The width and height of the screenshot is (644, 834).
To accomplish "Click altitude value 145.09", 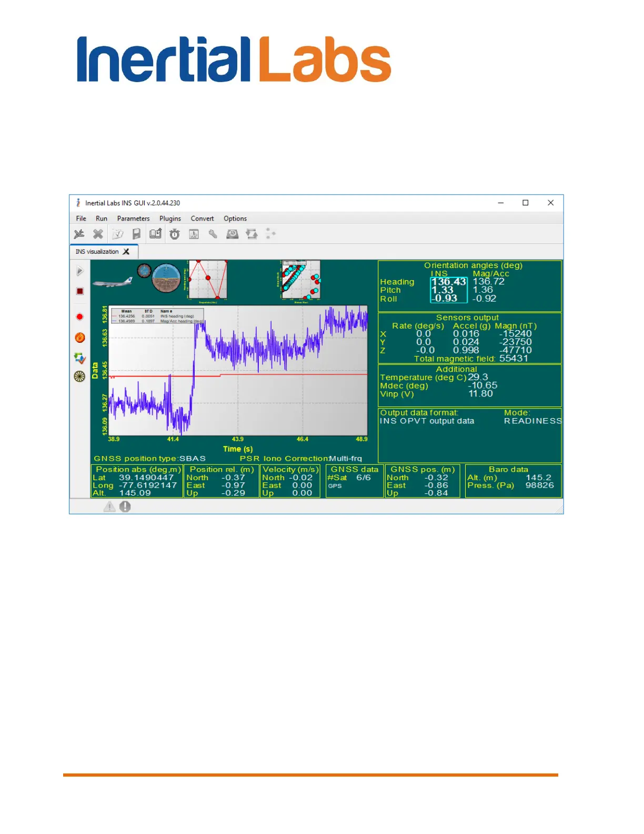I will point(135,493).
